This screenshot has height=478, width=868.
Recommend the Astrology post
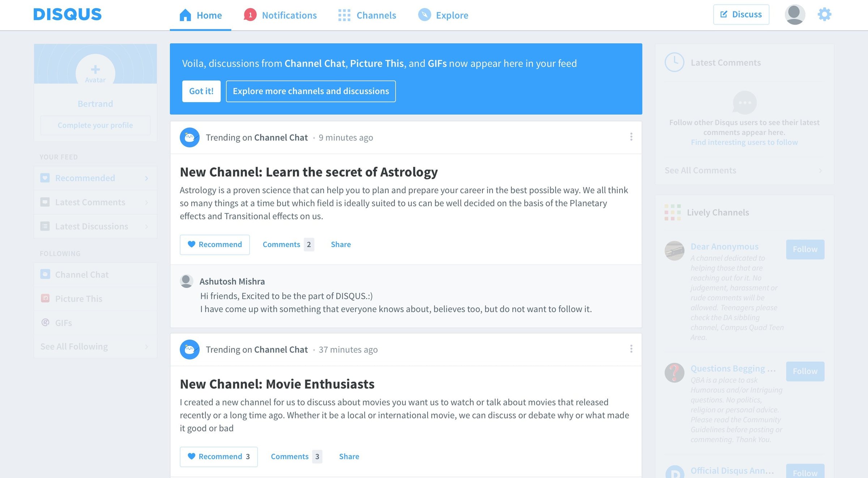(214, 245)
